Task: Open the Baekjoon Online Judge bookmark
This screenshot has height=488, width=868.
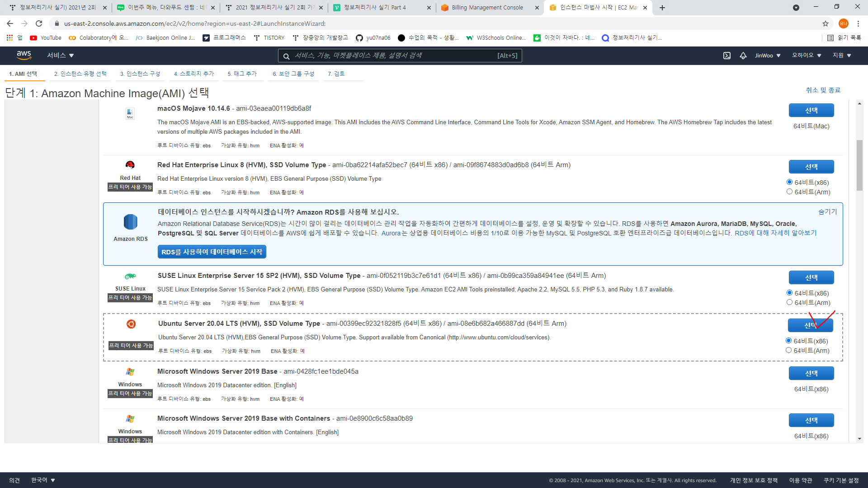Action: pyautogui.click(x=165, y=38)
